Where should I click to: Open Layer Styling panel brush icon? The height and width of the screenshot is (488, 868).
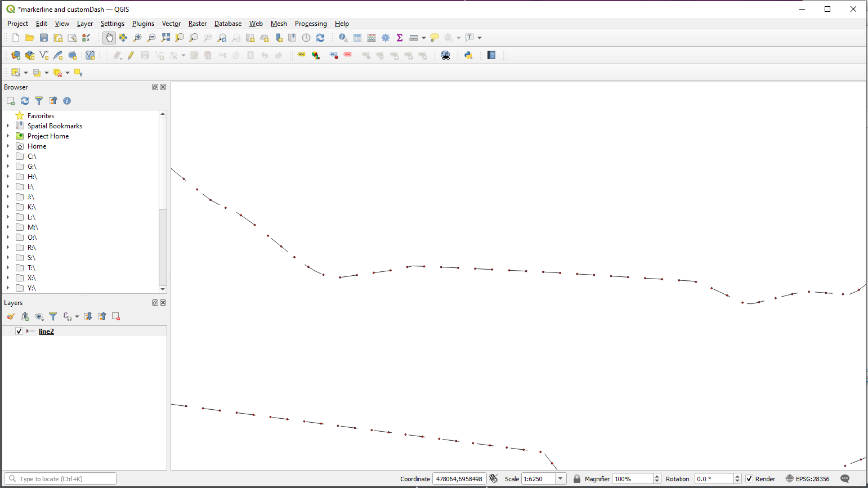click(11, 316)
